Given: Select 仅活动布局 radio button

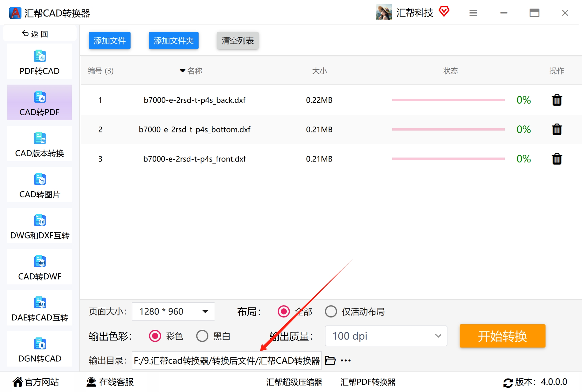Looking at the screenshot, I should tap(331, 311).
